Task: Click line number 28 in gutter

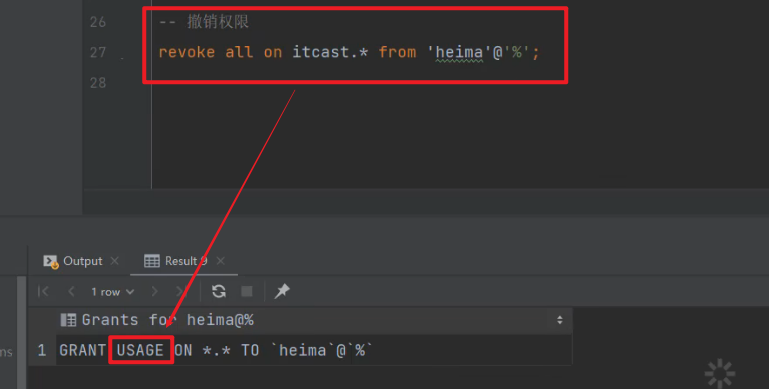Action: [98, 83]
